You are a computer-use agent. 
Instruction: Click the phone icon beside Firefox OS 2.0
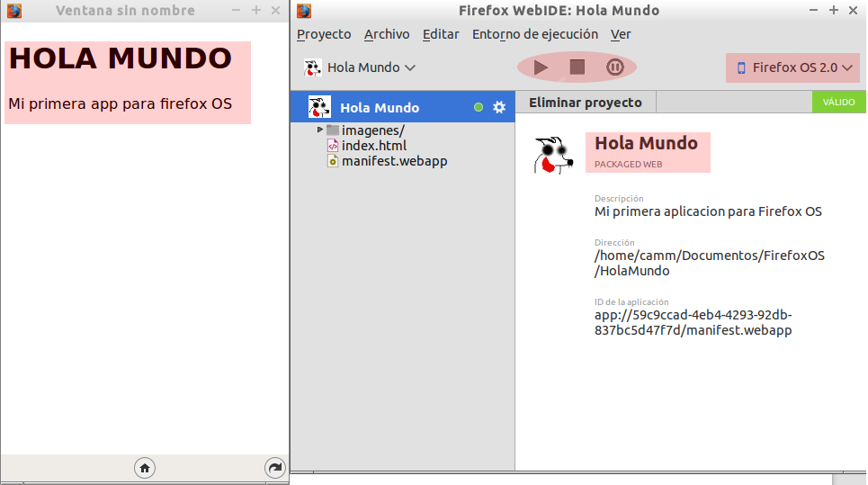click(x=740, y=68)
